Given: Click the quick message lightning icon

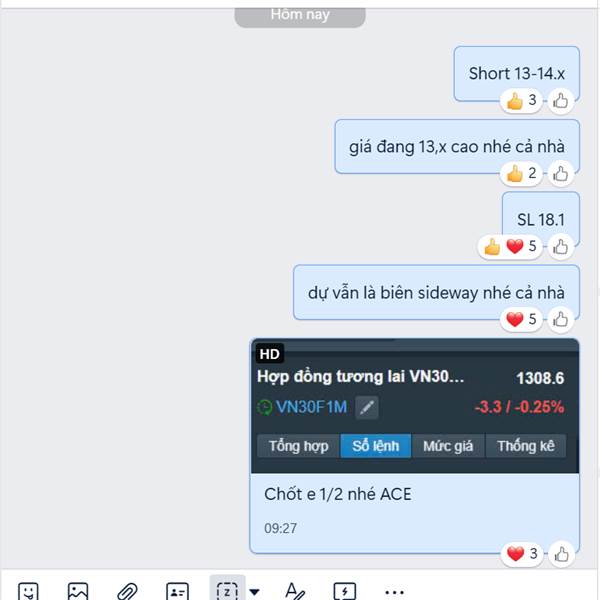Looking at the screenshot, I should pos(345,592).
